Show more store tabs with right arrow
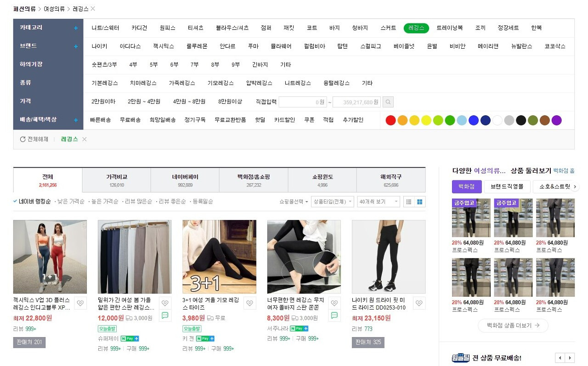588x366 pixels. click(575, 187)
